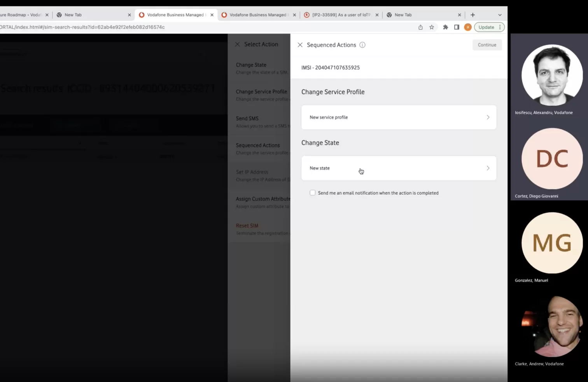Click the Continue button
The image size is (588, 382).
click(487, 45)
